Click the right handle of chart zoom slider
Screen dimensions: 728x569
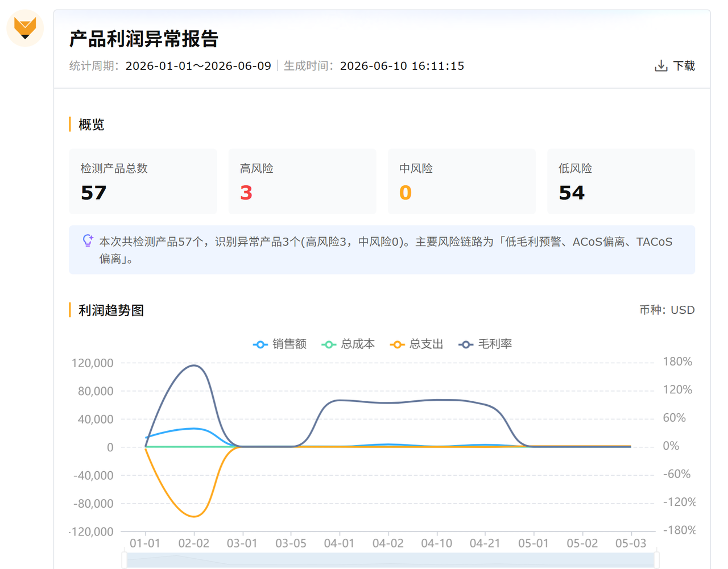(657, 560)
